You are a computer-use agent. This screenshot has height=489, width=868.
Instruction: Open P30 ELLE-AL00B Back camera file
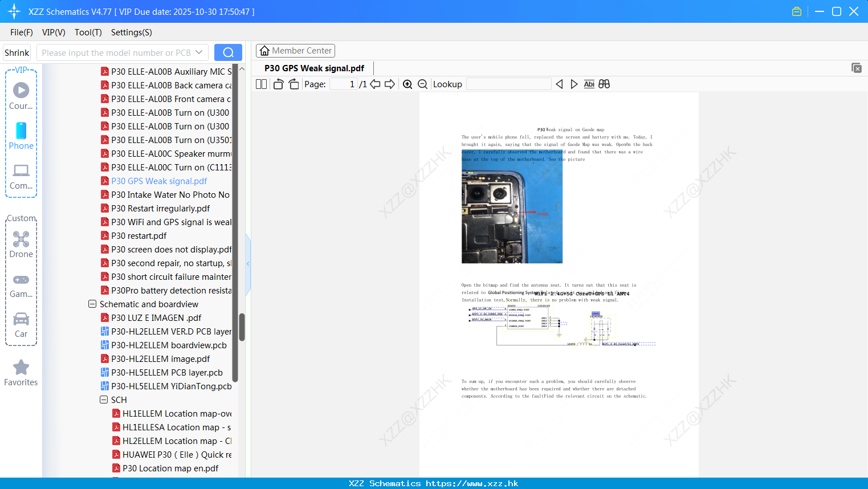coord(166,85)
